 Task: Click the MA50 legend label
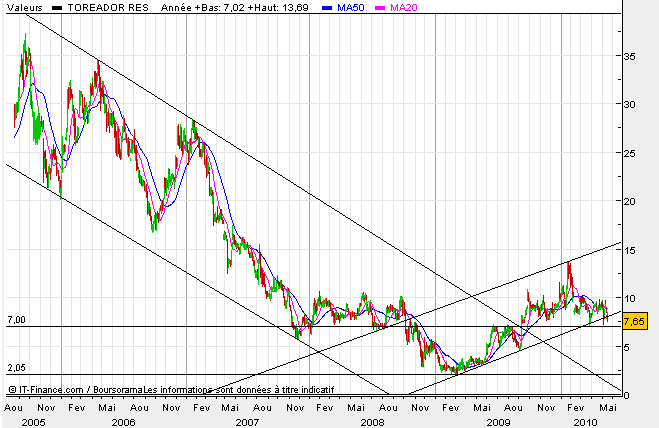[351, 8]
